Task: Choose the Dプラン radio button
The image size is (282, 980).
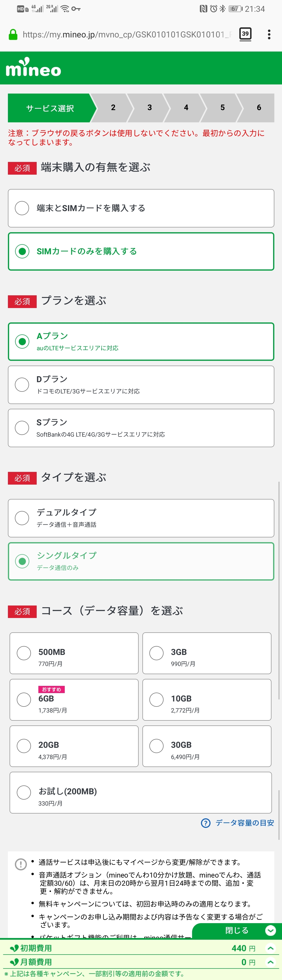Action: (x=22, y=385)
